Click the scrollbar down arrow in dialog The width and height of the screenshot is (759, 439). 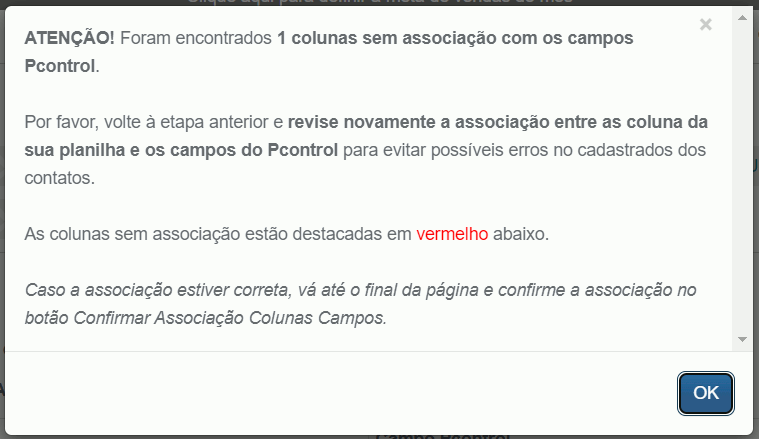[742, 340]
